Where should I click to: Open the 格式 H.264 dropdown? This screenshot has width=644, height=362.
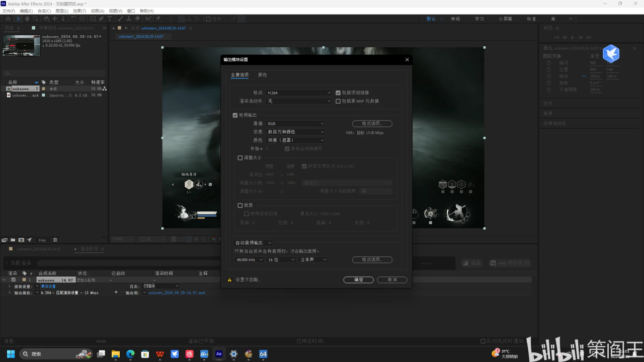point(299,93)
